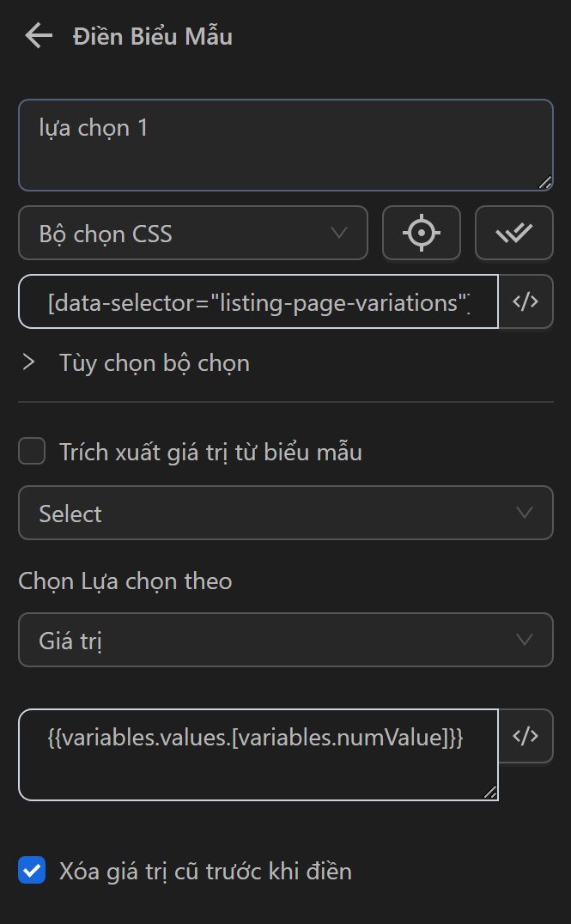This screenshot has width=571, height=924.
Task: Expand the "Tùy chọn bộ chọn" section
Action: pyautogui.click(x=30, y=362)
